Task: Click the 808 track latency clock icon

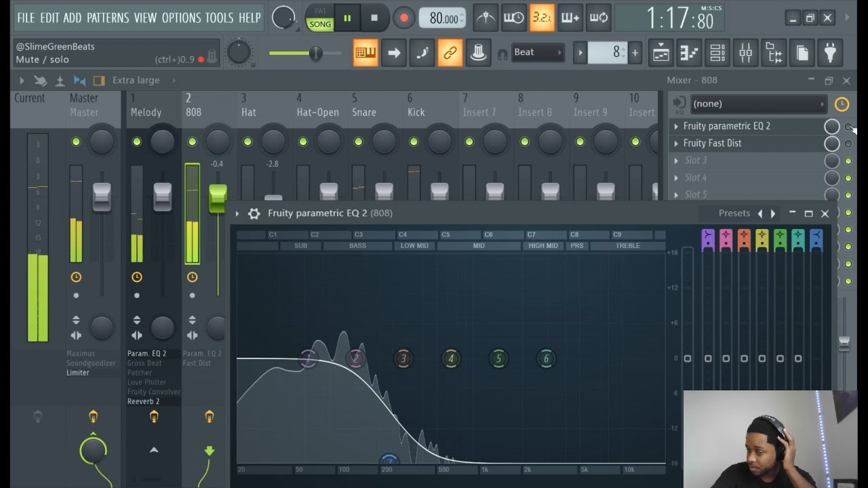Action: (193, 277)
